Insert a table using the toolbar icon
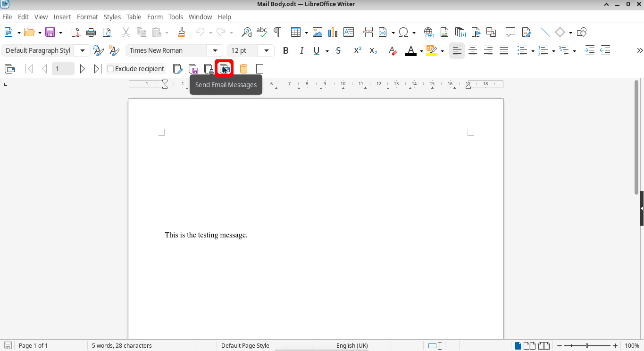 click(x=296, y=32)
